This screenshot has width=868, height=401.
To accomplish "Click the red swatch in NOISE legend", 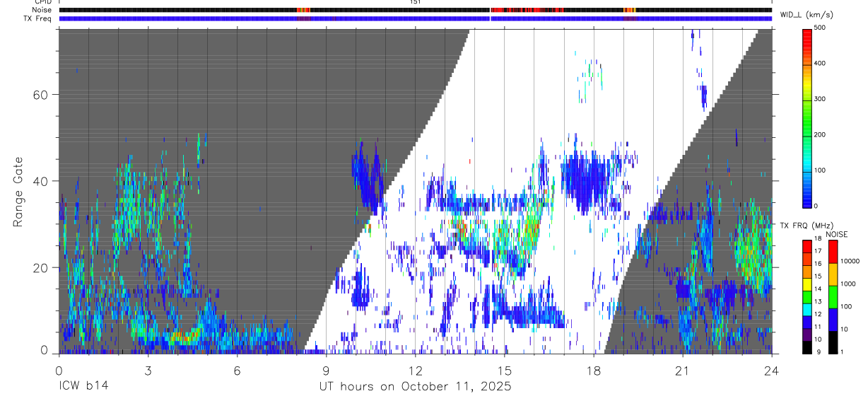I will [833, 251].
